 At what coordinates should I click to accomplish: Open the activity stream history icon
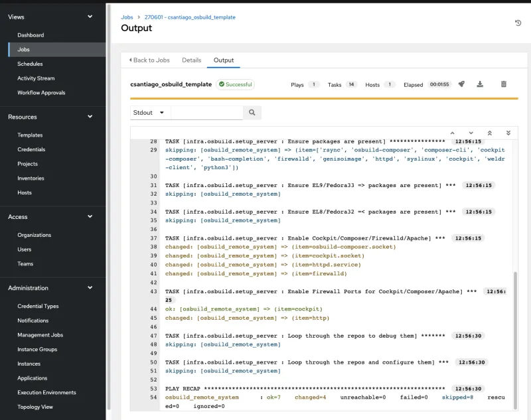tap(518, 23)
